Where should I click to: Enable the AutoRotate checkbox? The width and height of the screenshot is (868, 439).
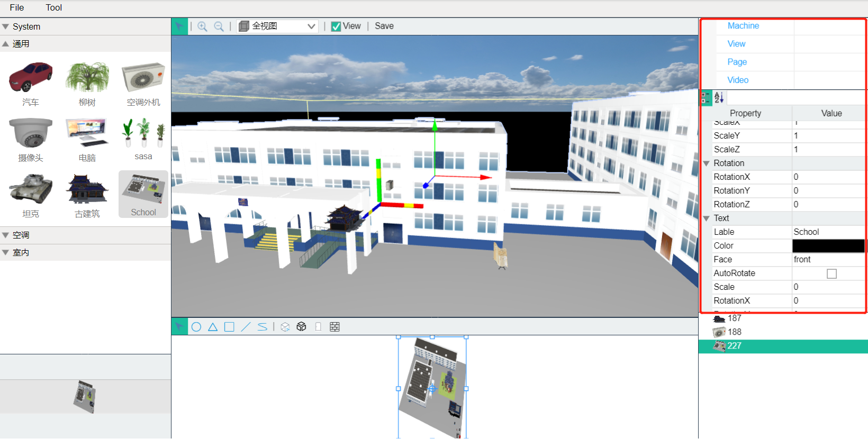[832, 273]
